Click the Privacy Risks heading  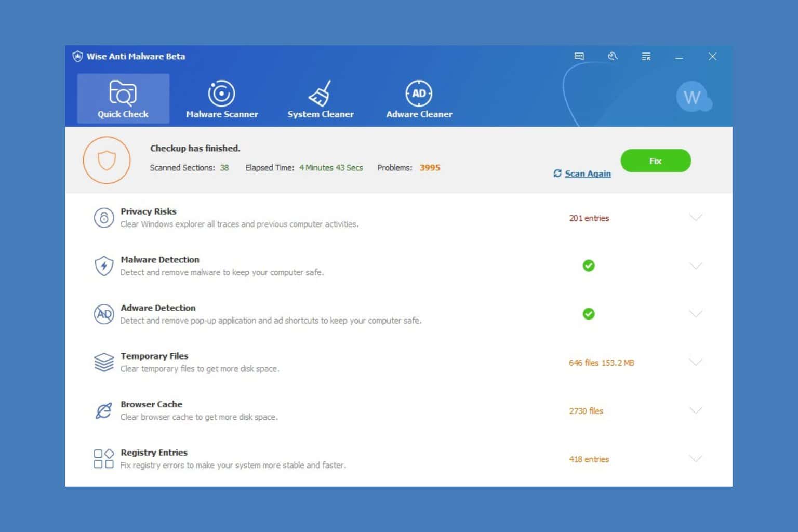point(149,211)
